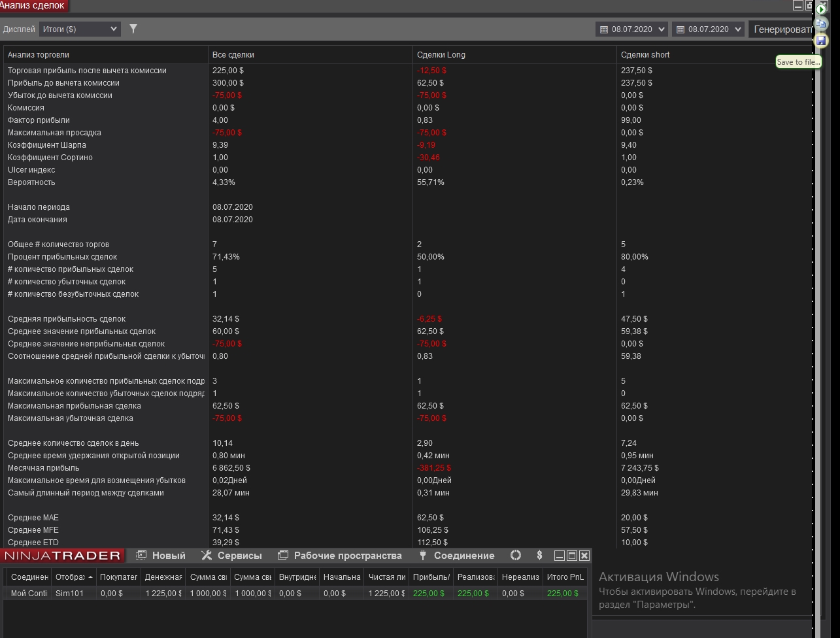Select the Анализ сделок tab
The width and height of the screenshot is (840, 638).
tap(33, 6)
